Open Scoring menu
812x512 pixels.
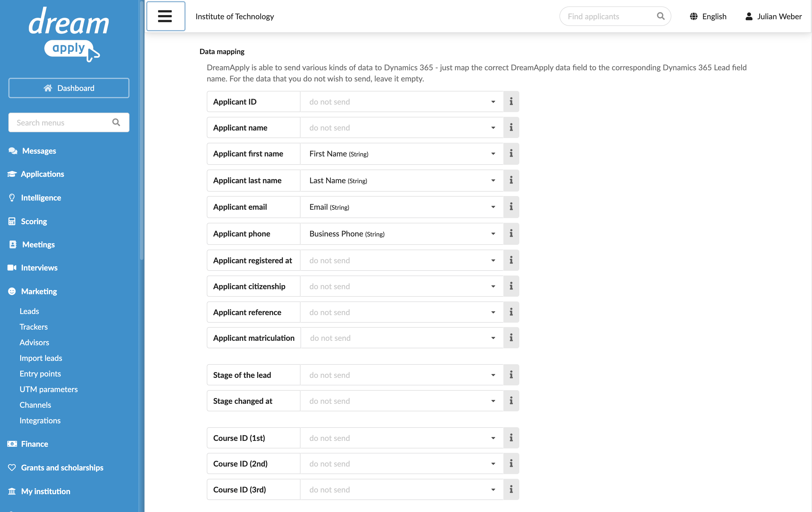[28, 221]
